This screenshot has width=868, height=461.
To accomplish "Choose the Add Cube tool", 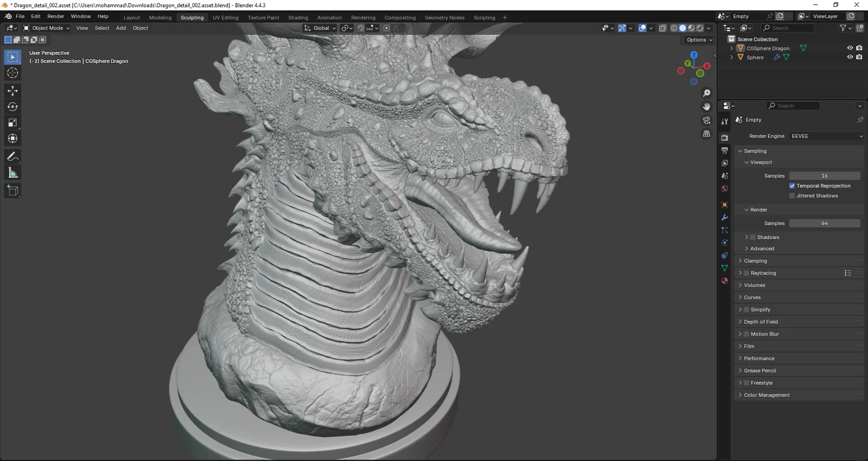I will pos(12,190).
